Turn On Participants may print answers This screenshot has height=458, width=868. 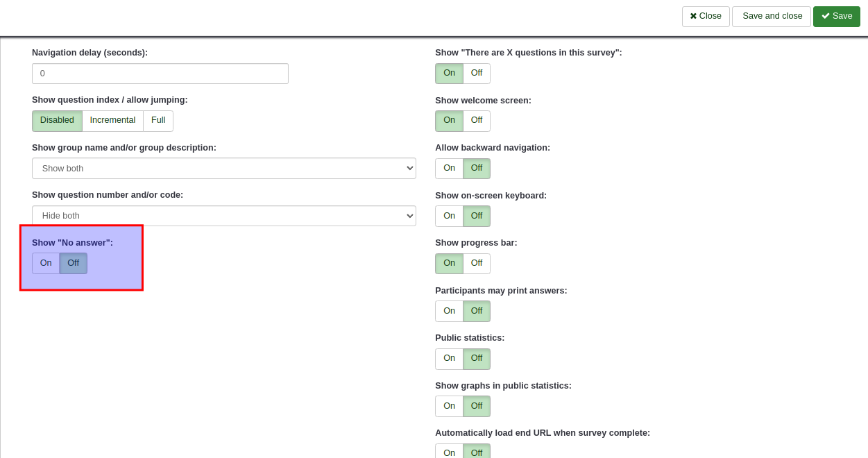(449, 311)
